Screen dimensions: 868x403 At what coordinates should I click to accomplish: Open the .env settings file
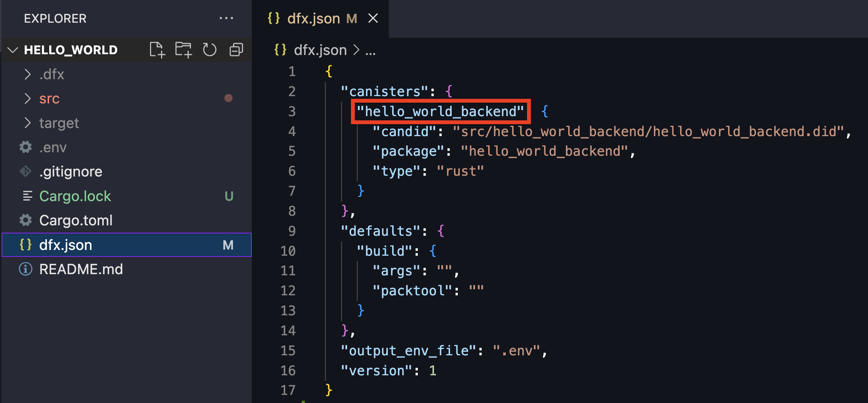(53, 147)
